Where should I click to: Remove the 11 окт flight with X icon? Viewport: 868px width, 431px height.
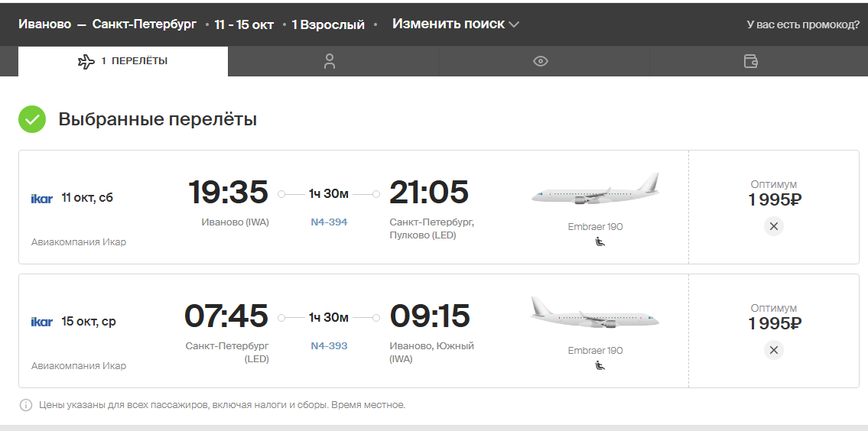tap(773, 226)
